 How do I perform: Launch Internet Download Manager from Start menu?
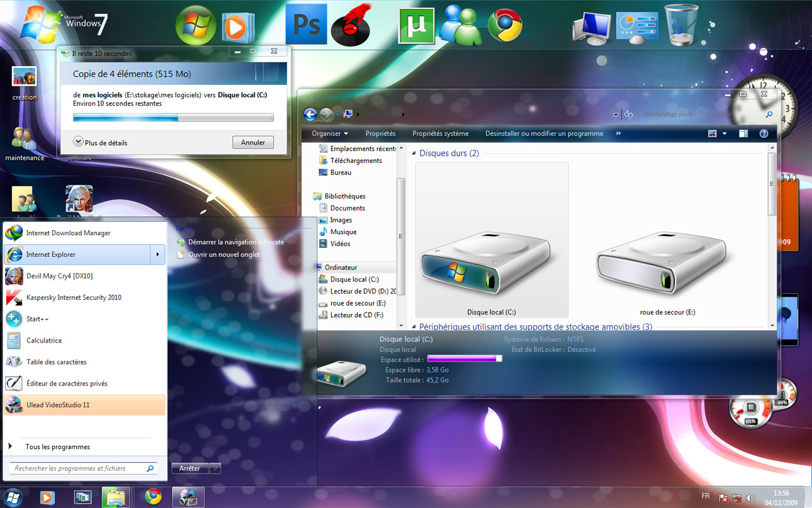pos(84,233)
